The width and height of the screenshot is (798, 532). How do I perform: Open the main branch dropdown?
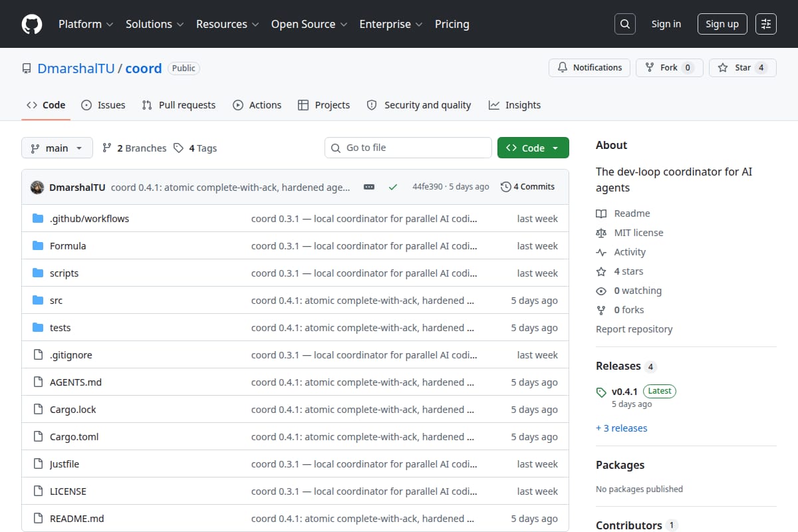pos(57,148)
